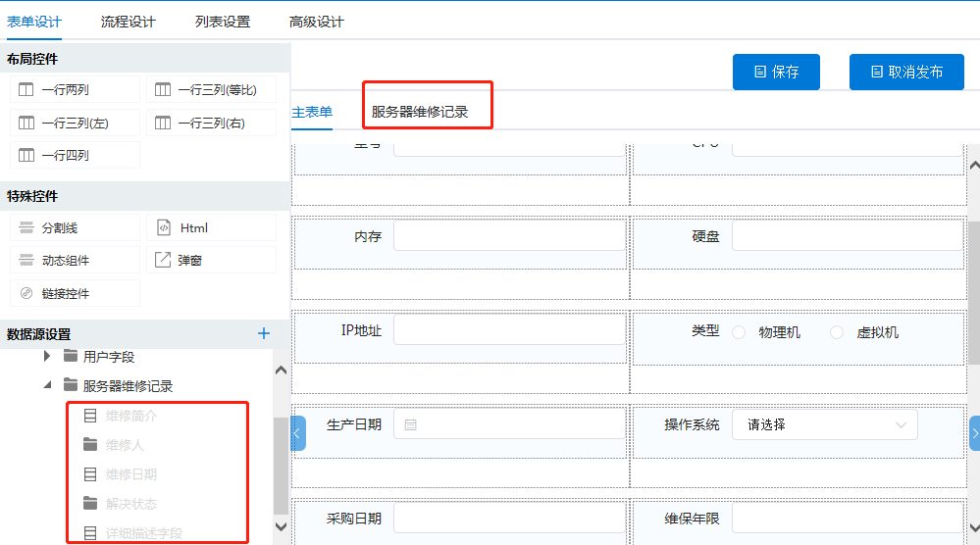The height and width of the screenshot is (545, 980).
Task: Choose the 虚拟机 radio option
Action: tap(837, 332)
